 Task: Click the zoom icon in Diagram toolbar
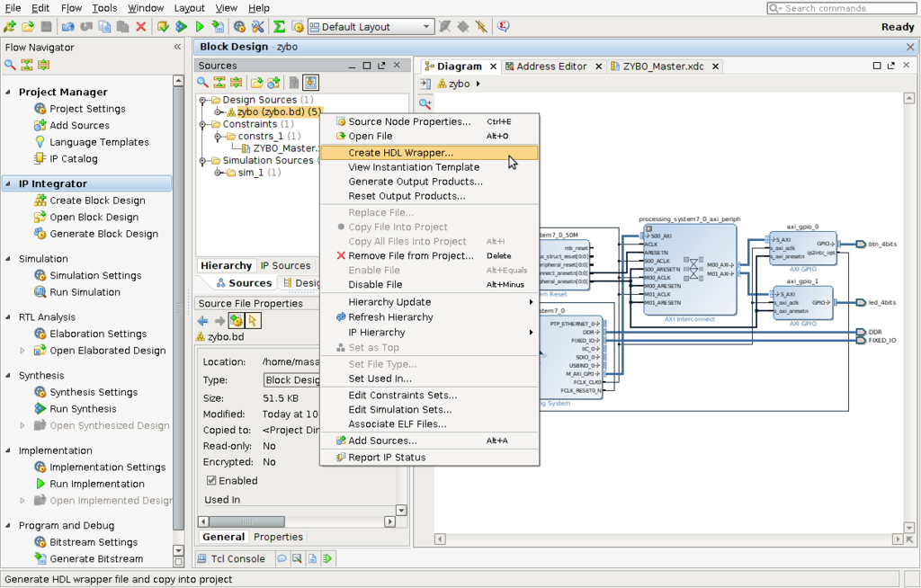point(425,104)
